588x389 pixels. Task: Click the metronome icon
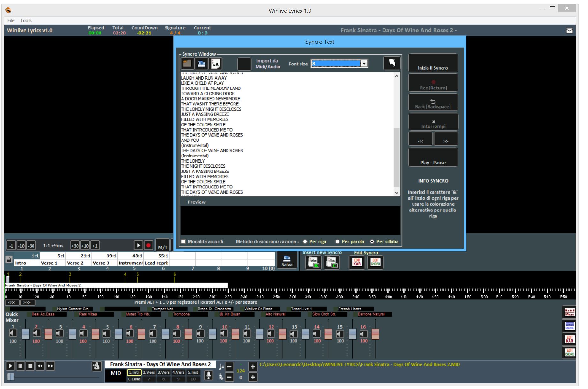[x=97, y=366]
